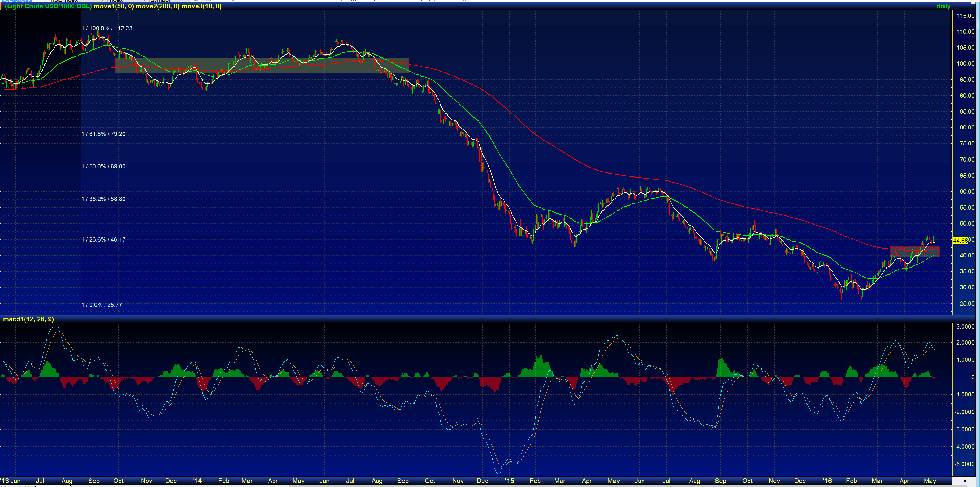Select the large shaded rectangle near 100.00
The width and height of the screenshot is (980, 487).
(x=261, y=65)
